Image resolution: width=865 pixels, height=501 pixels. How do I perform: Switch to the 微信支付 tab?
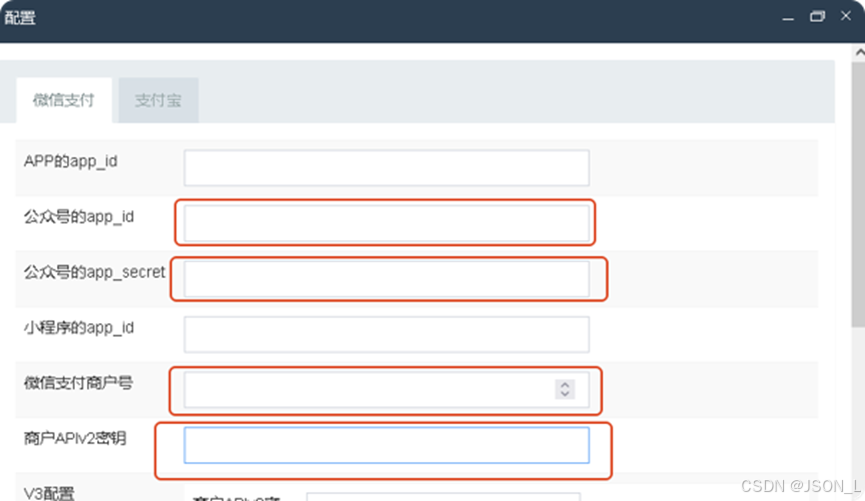click(x=64, y=100)
